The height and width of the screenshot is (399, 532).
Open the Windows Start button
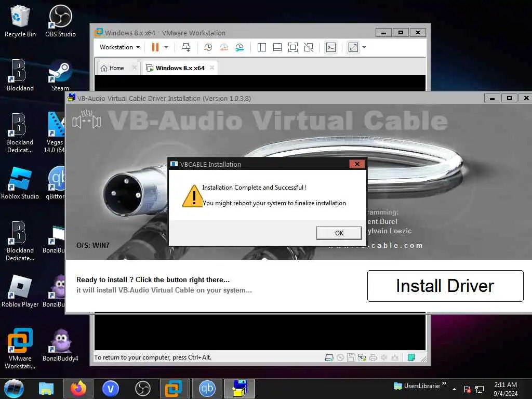pyautogui.click(x=14, y=389)
